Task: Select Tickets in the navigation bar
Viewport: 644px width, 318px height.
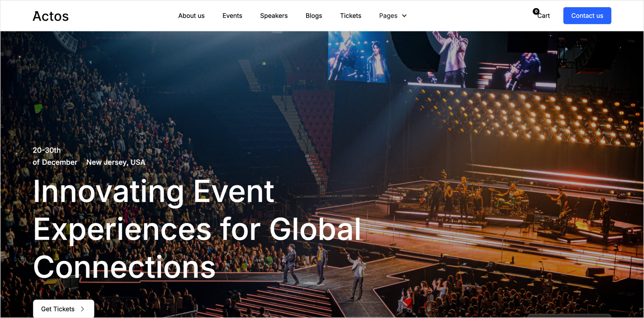Action: click(350, 16)
